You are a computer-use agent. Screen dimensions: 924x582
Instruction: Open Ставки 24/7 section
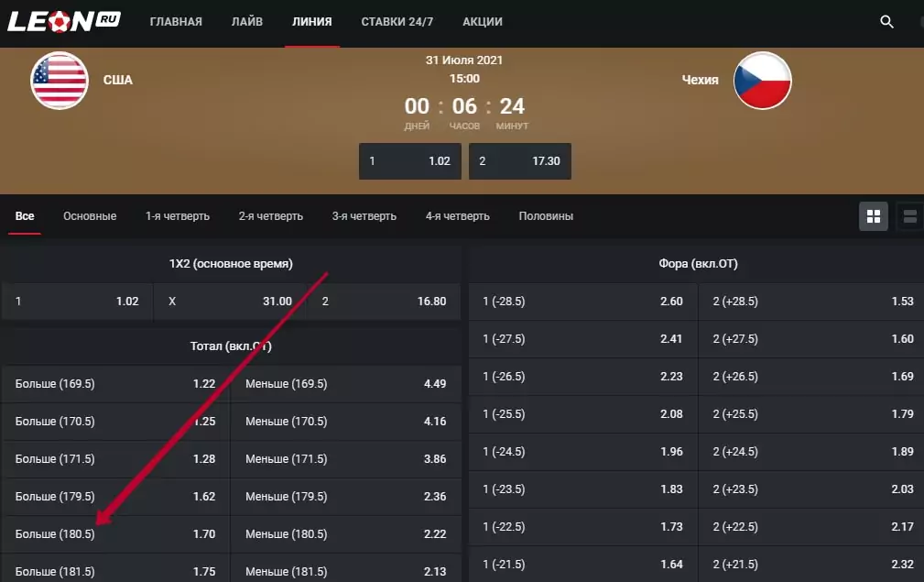[x=397, y=22]
